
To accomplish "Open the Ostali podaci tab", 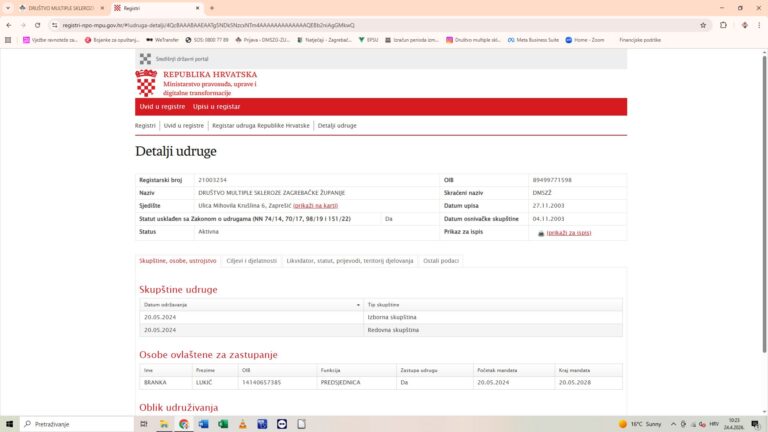I will [x=440, y=260].
